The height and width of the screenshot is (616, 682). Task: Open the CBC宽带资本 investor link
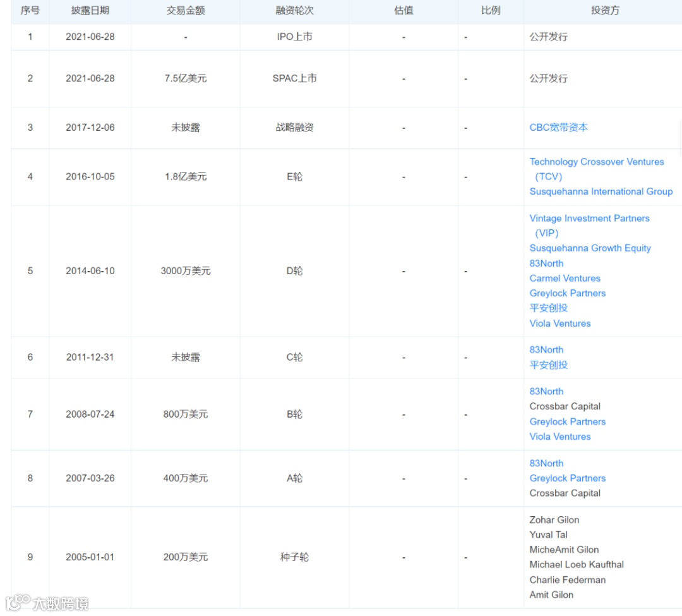click(x=558, y=128)
